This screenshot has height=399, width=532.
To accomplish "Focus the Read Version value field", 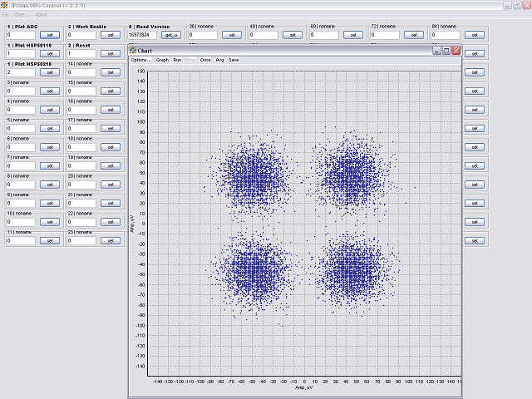I will (x=142, y=35).
